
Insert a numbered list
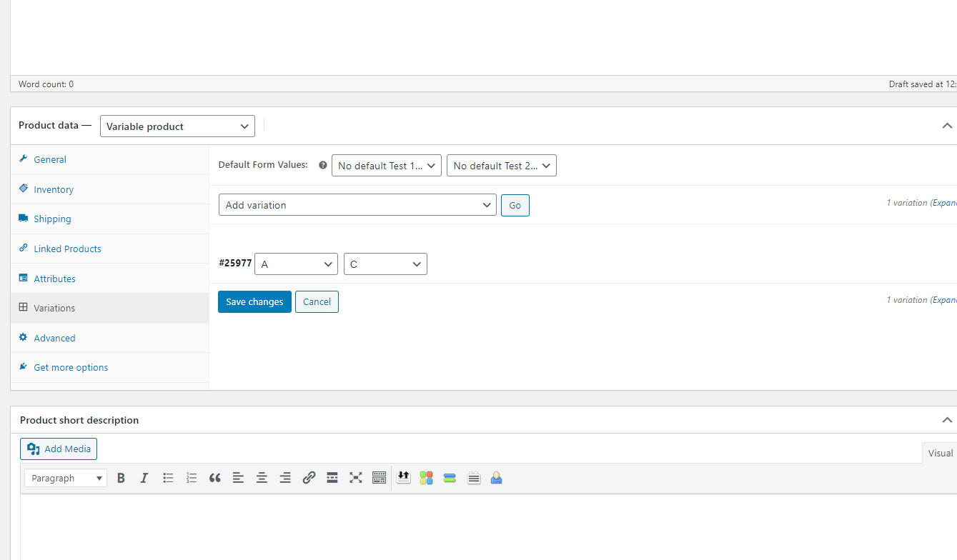coord(191,478)
